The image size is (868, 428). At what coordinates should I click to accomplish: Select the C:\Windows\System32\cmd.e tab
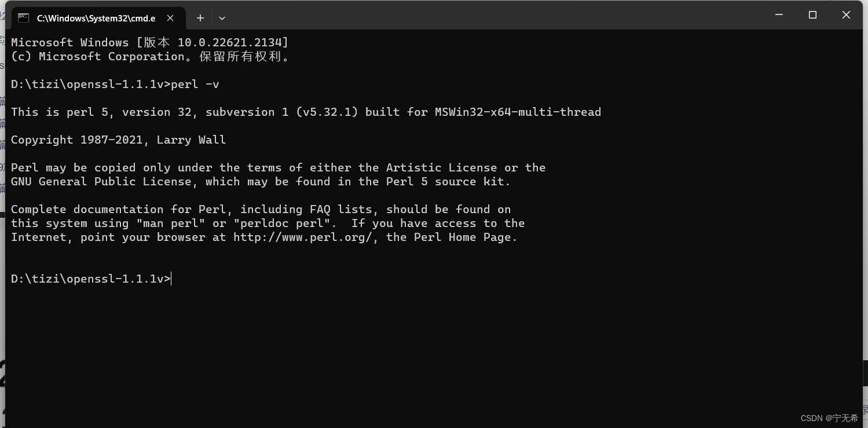point(97,18)
